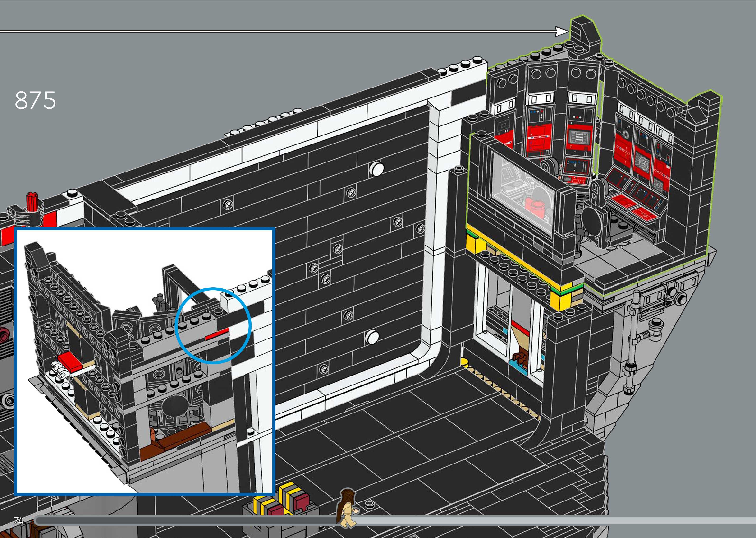
Task: Click the red lever piece at left edge
Action: pos(33,201)
